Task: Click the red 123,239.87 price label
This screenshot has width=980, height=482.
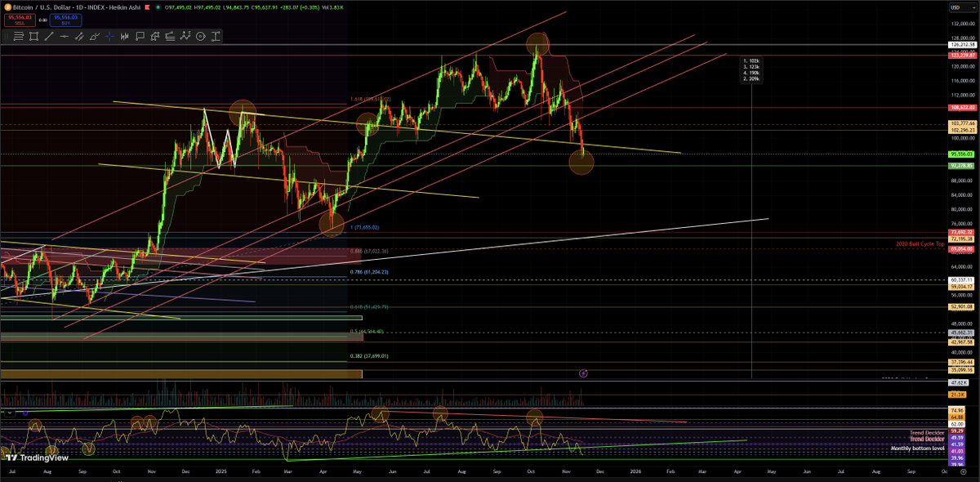Action: pos(962,55)
